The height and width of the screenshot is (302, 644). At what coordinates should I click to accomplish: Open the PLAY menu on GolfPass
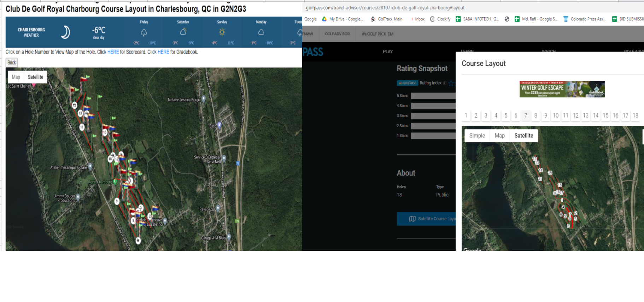(x=388, y=52)
